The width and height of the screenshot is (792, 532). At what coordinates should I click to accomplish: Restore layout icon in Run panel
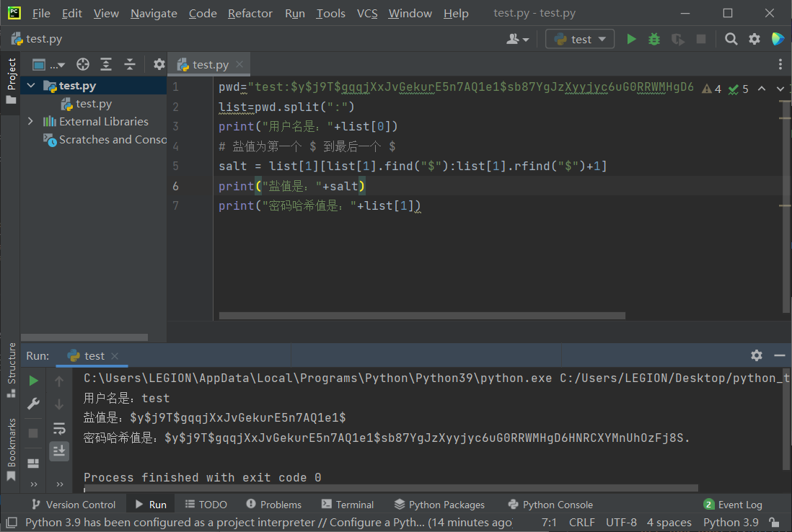33,464
